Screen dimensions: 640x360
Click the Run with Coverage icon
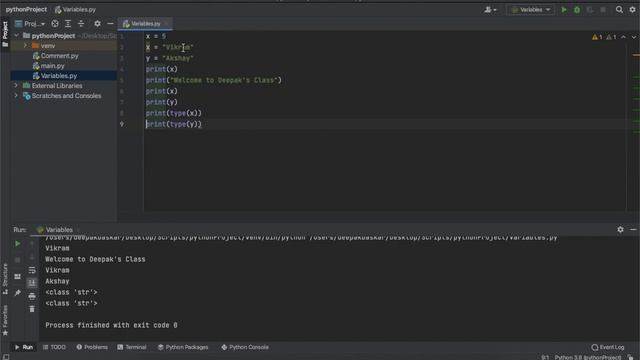point(590,9)
